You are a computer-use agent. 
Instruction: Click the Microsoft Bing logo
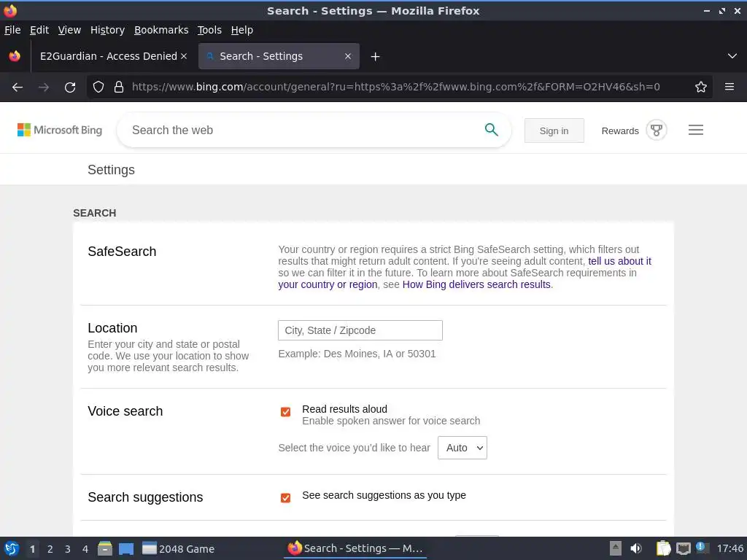coord(60,130)
